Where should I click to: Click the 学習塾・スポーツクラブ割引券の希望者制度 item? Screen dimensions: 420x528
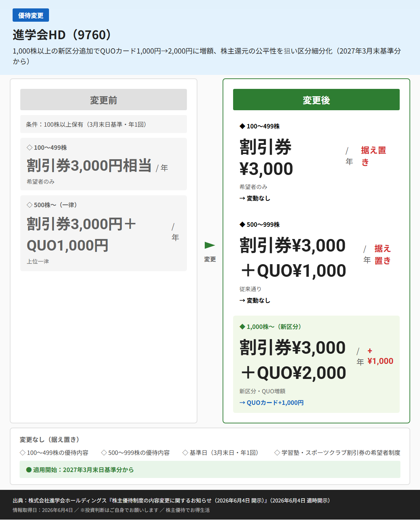(x=337, y=453)
